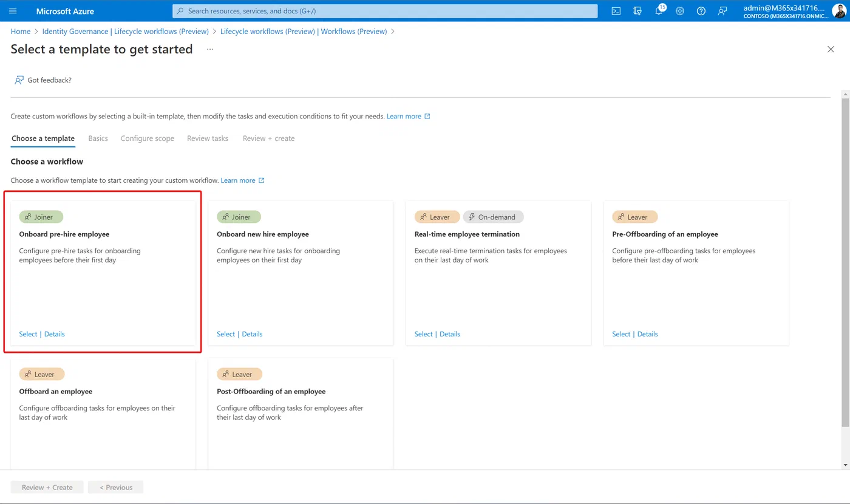
Task: Click the vertical scrollbar thumb
Action: (x=845, y=261)
